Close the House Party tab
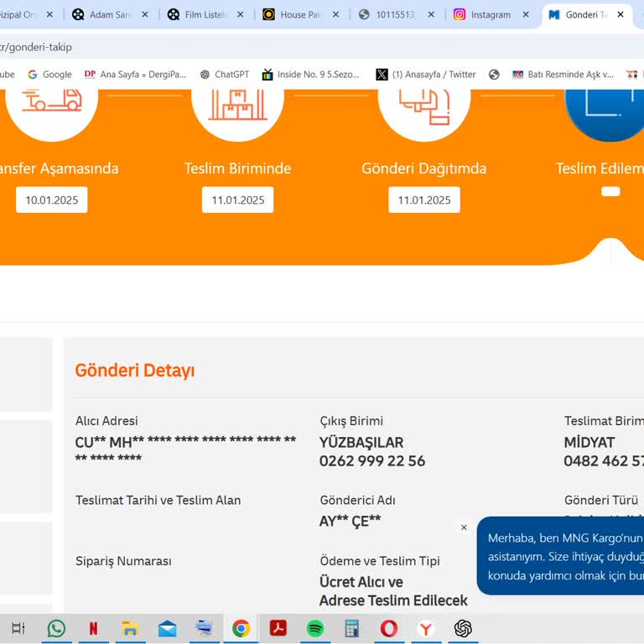The width and height of the screenshot is (644, 644). coord(335,15)
